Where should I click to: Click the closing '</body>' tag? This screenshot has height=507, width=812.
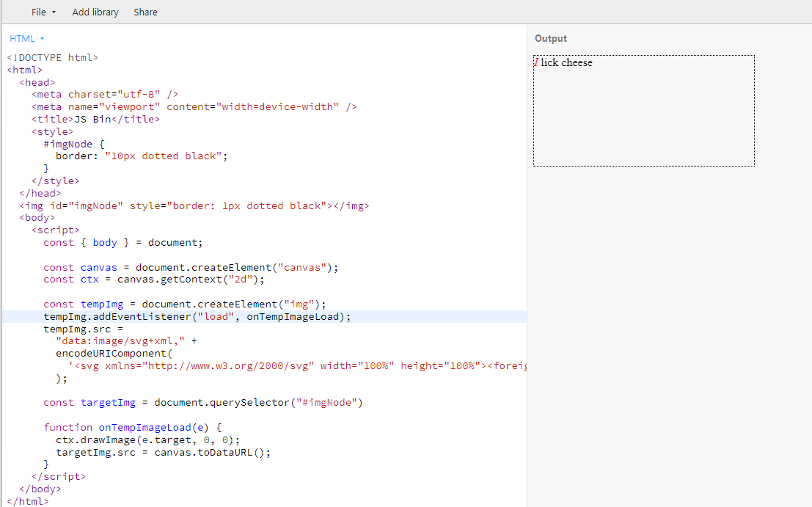point(40,489)
